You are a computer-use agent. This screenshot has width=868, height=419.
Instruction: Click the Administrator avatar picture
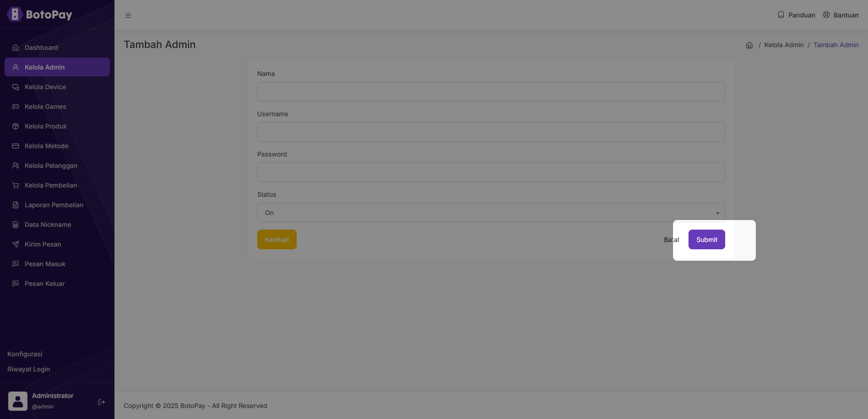[18, 401]
